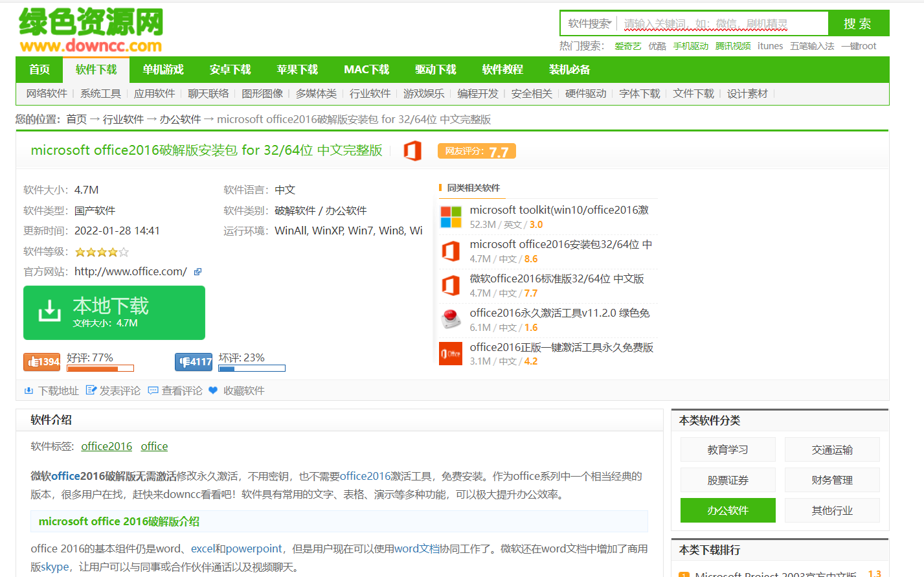The width and height of the screenshot is (924, 577).
Task: Click related title microsoft toolkit(win10/office2016激
Action: (x=559, y=210)
